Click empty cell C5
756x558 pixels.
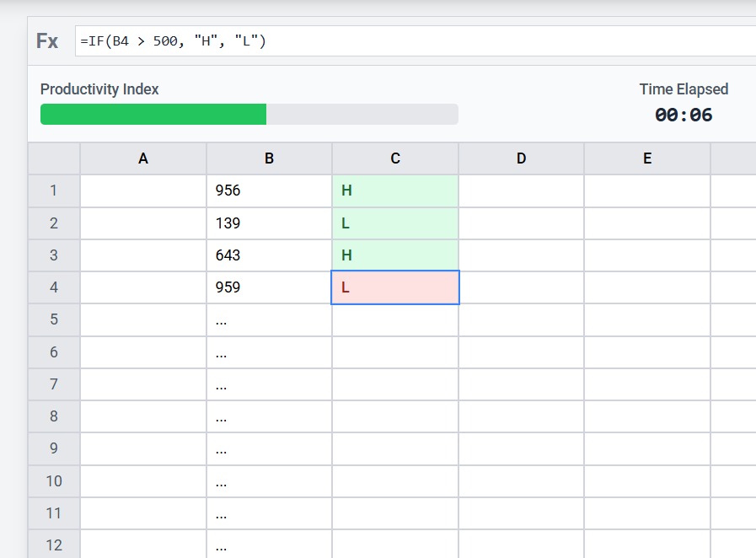(x=395, y=320)
